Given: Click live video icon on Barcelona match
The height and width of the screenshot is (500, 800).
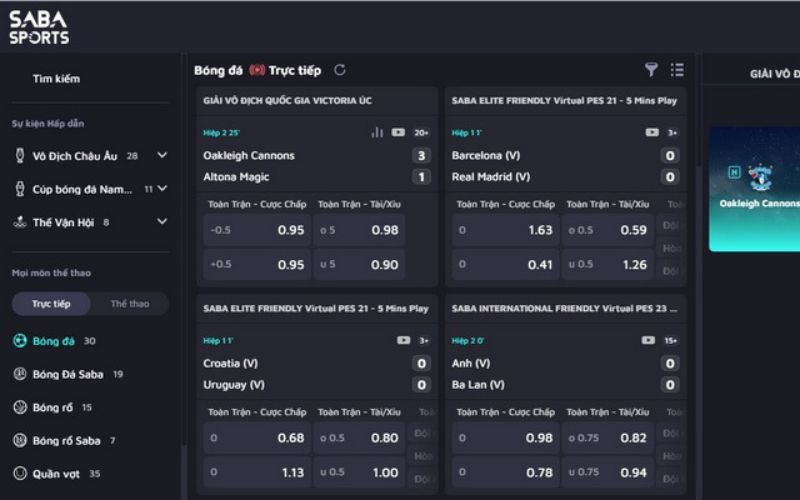Looking at the screenshot, I should point(652,132).
